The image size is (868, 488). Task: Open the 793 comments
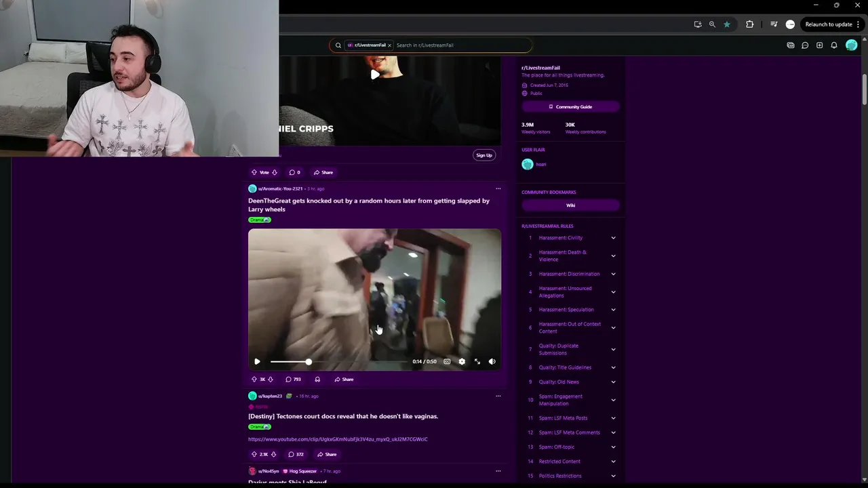(293, 380)
